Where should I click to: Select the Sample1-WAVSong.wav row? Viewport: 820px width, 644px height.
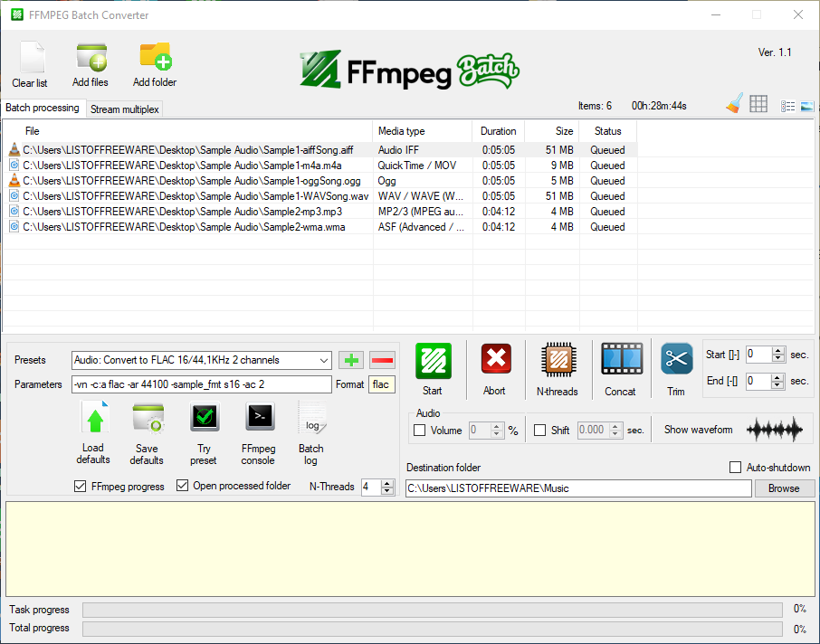(x=320, y=196)
